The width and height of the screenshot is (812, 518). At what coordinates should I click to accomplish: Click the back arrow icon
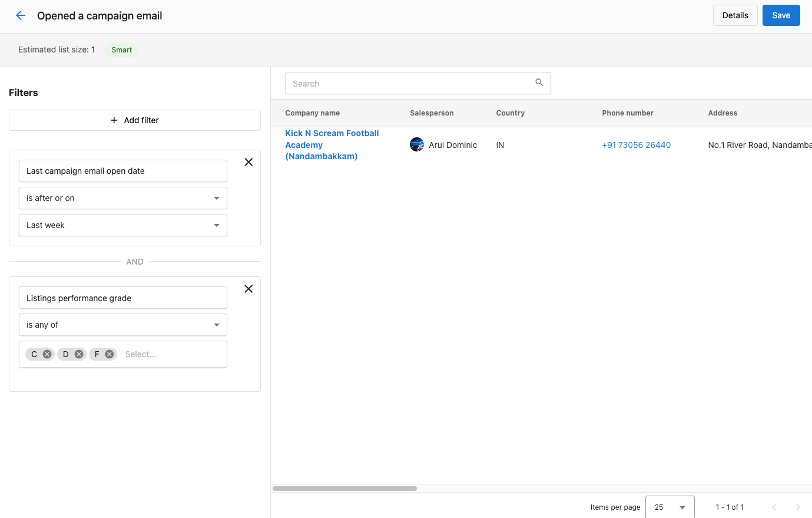[x=21, y=16]
